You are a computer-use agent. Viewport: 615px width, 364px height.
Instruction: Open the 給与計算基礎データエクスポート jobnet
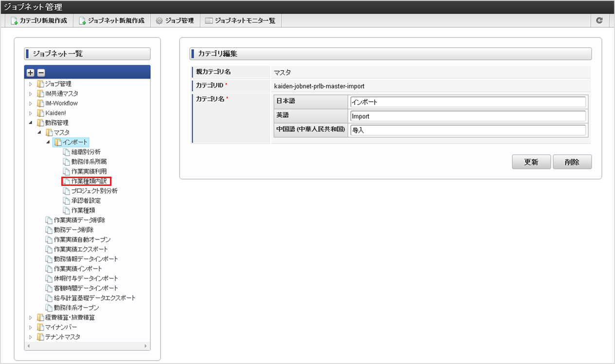(94, 298)
